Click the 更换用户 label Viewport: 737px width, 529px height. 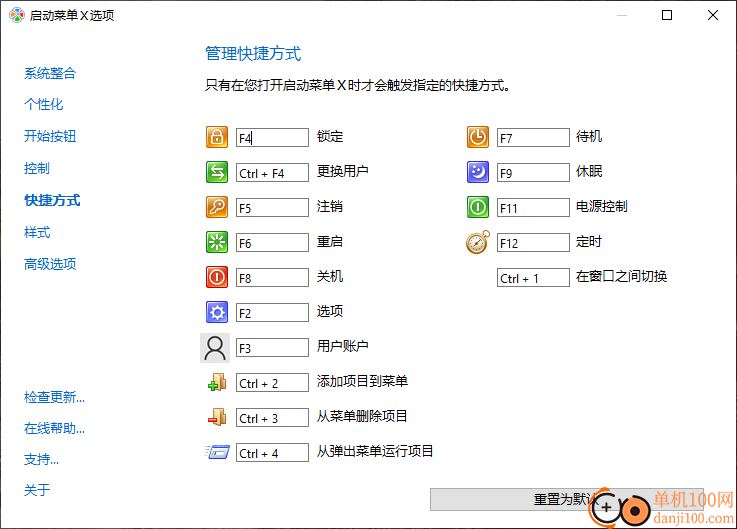(342, 171)
